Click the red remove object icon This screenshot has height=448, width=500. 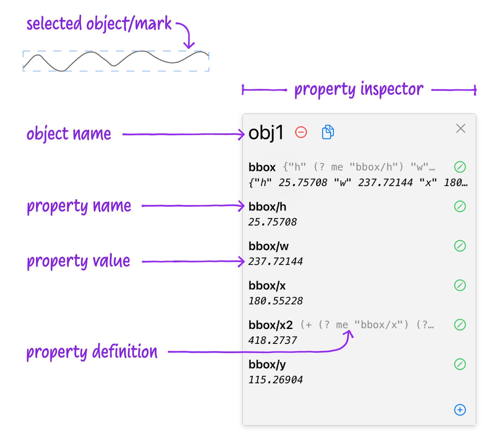pos(301,132)
